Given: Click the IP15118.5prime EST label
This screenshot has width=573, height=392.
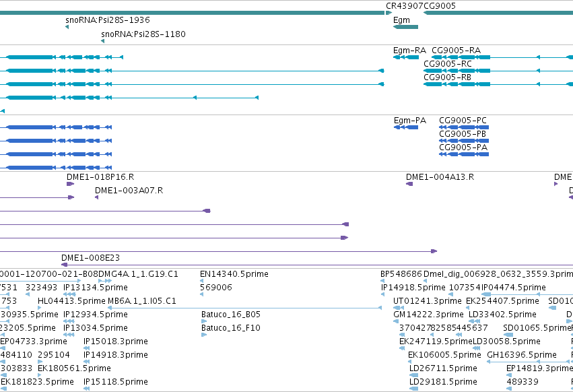Looking at the screenshot, I should point(116,382).
